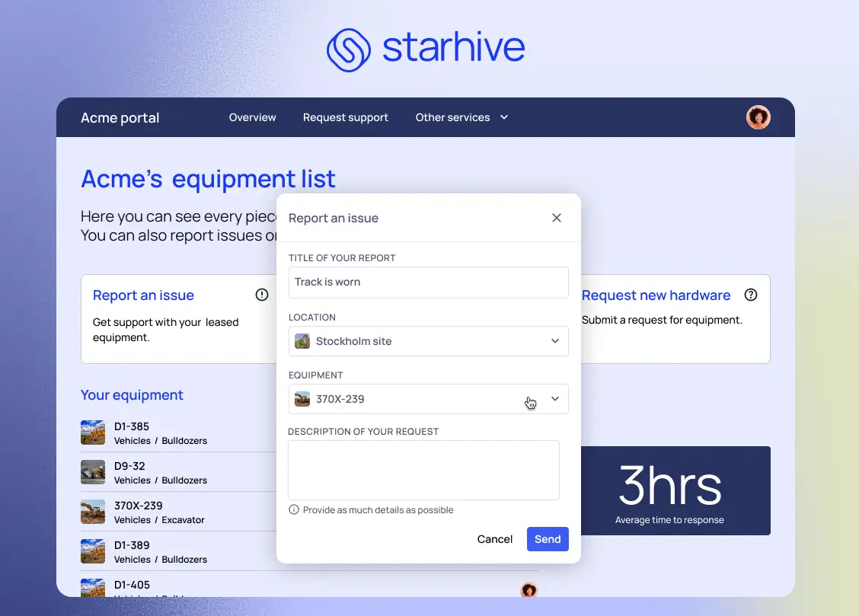Image resolution: width=859 pixels, height=616 pixels.
Task: Expand the Equipment dropdown showing 370X-239
Action: point(555,398)
